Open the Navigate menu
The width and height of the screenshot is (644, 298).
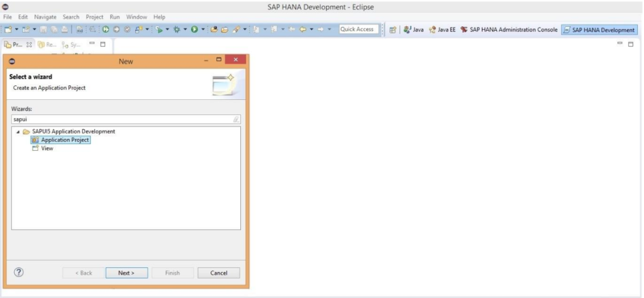pos(45,16)
